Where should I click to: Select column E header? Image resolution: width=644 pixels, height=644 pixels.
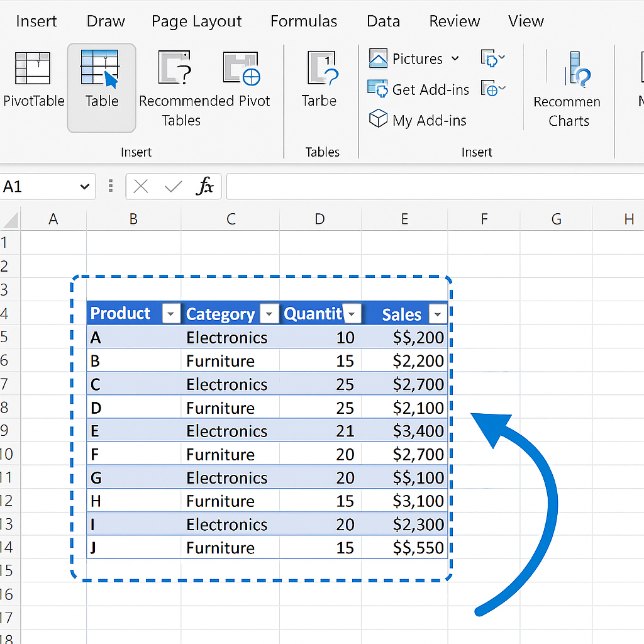[x=404, y=219]
